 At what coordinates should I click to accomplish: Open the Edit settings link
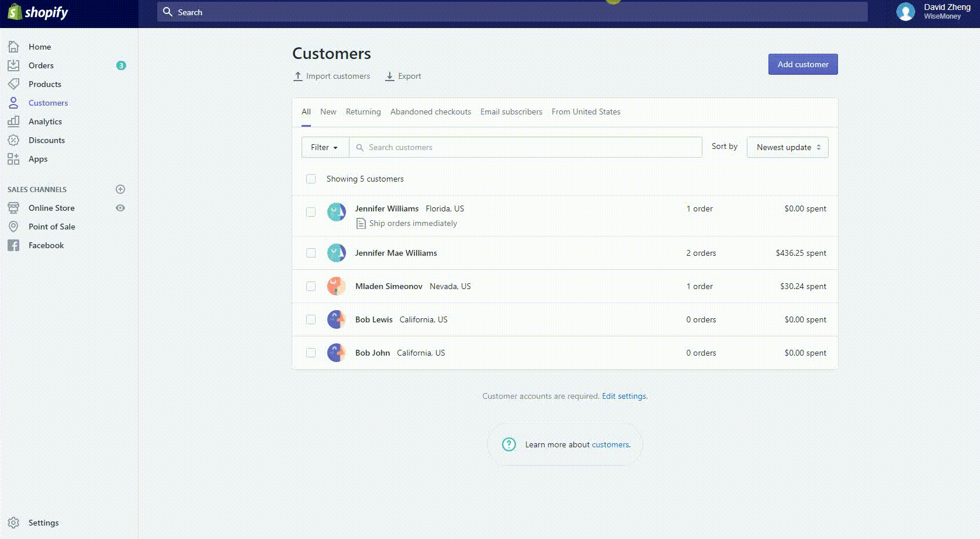(x=625, y=396)
